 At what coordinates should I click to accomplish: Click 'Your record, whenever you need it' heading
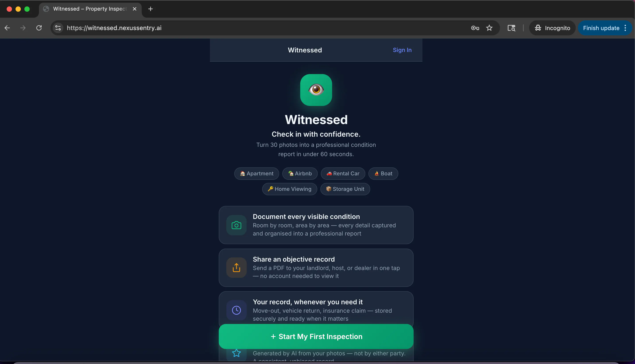(308, 302)
